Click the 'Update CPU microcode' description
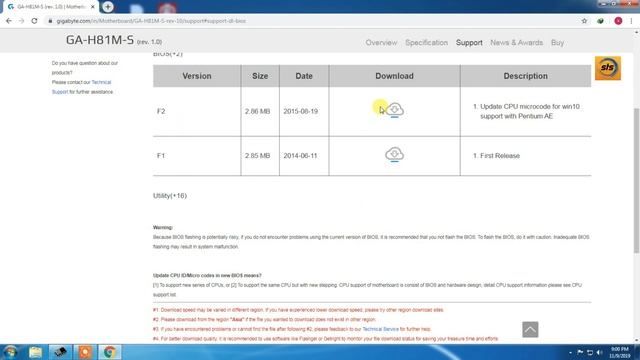The width and height of the screenshot is (640, 360). tap(530, 111)
